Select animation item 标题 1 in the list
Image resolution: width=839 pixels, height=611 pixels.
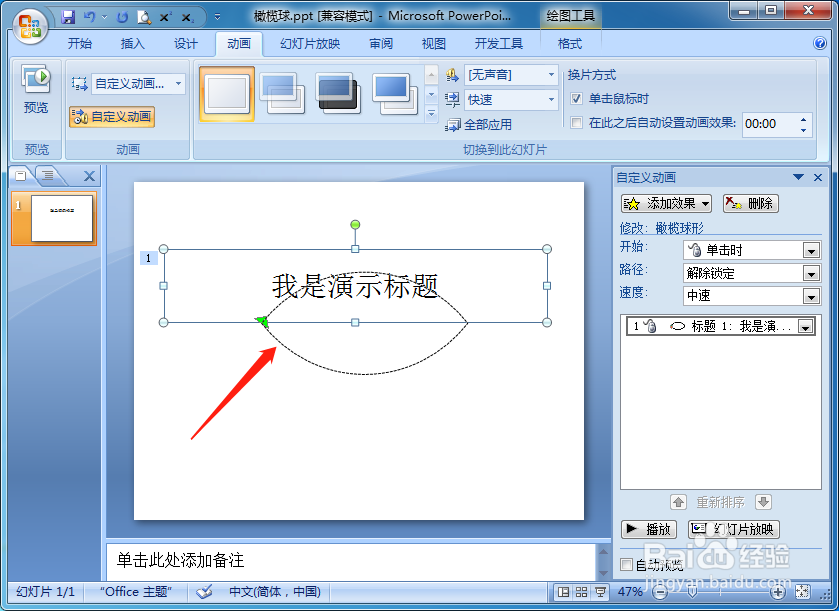(720, 326)
